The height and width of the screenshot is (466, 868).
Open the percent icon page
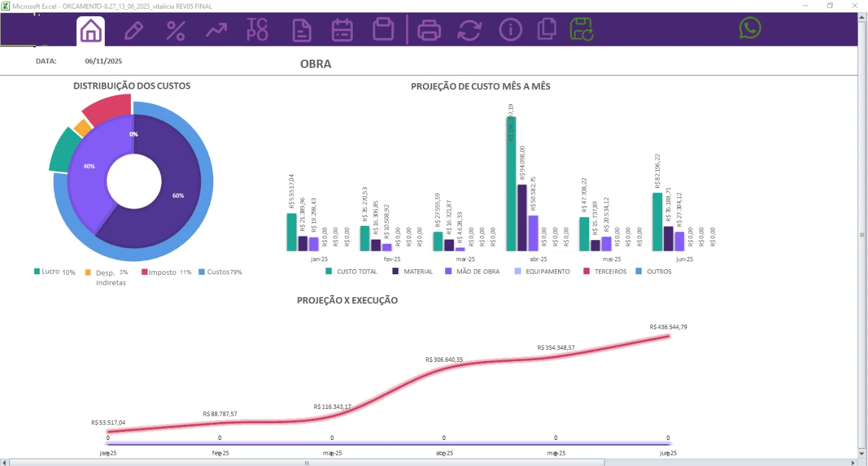tap(175, 30)
